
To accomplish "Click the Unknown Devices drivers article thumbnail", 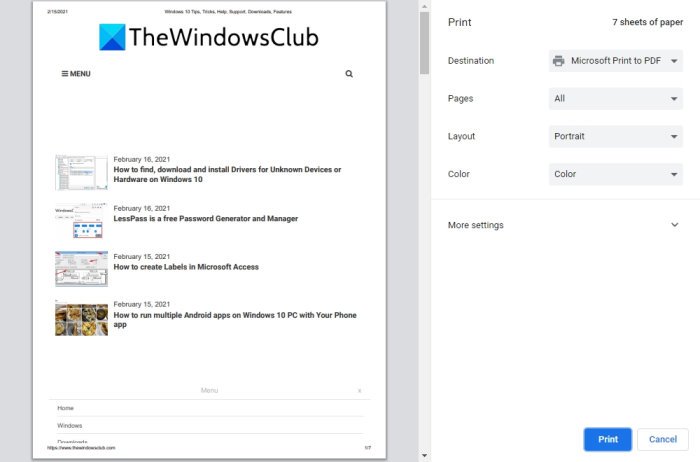I will tap(81, 172).
